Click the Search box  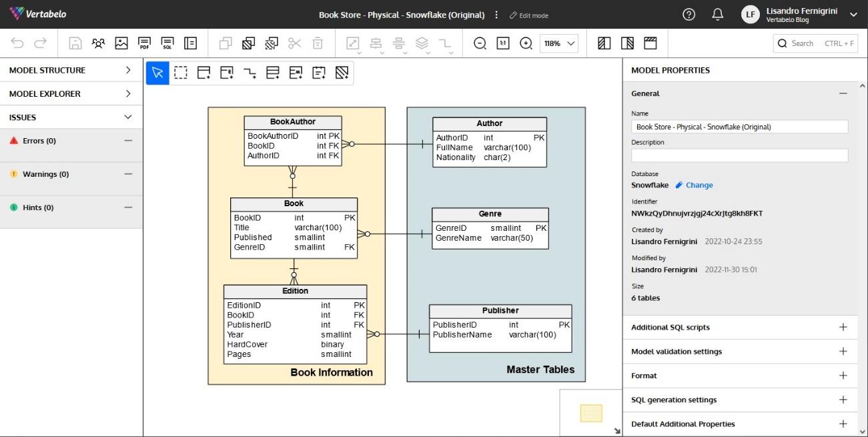click(815, 43)
